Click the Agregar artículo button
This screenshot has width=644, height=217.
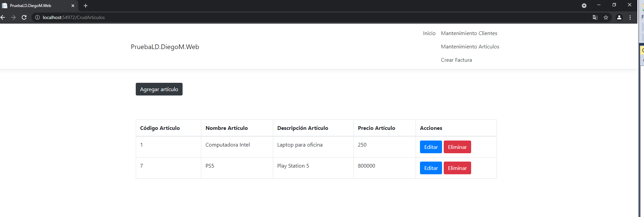(159, 89)
